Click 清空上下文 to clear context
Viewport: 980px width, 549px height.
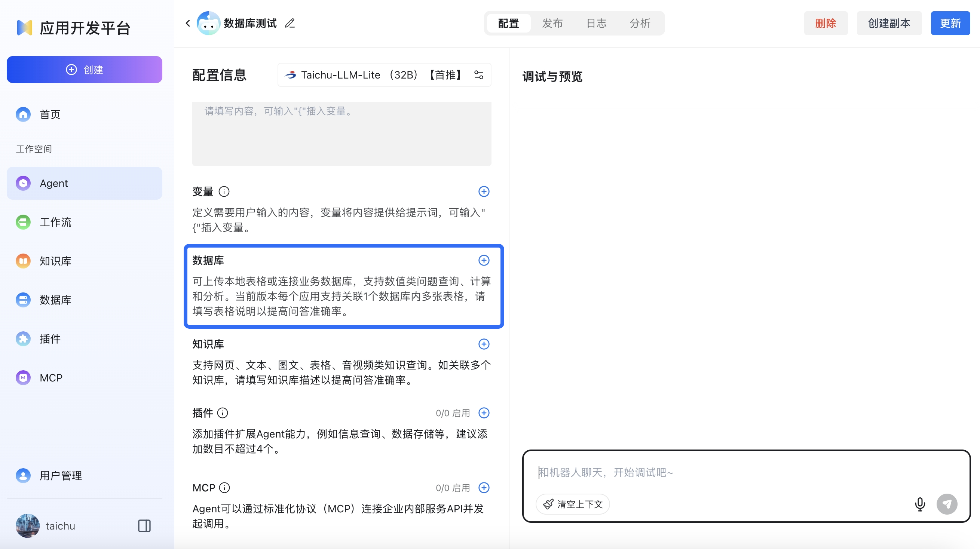(x=572, y=504)
